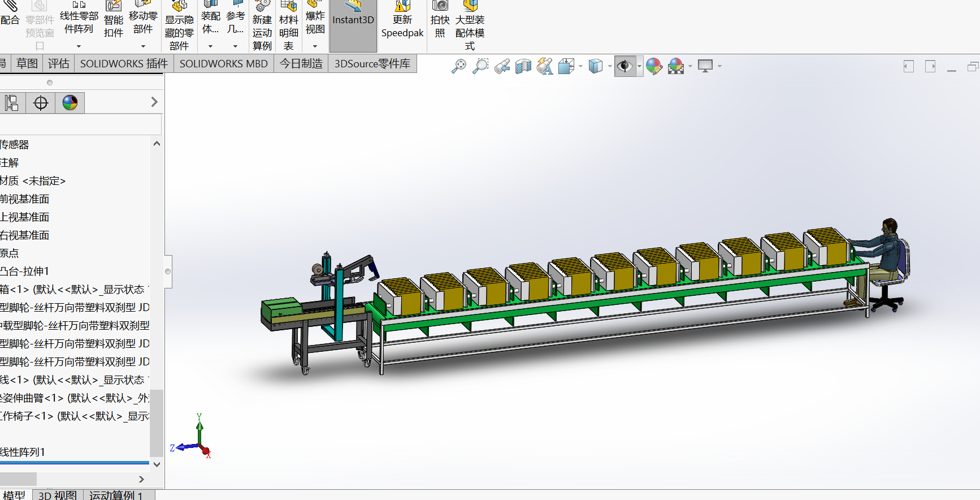Click Display Style cube icon

click(596, 66)
